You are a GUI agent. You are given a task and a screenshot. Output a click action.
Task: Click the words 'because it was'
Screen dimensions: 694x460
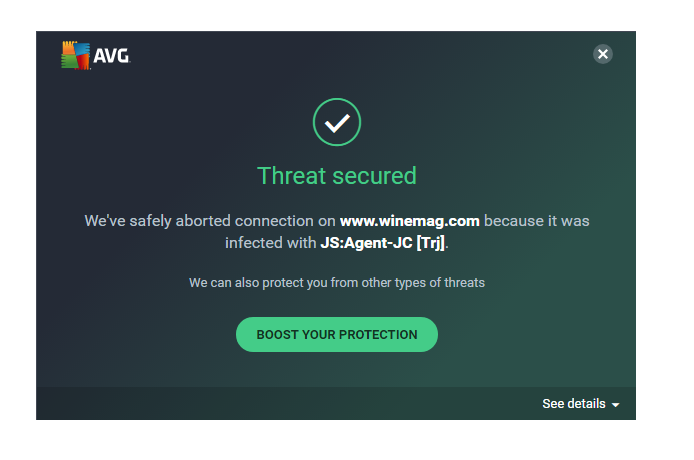point(536,221)
